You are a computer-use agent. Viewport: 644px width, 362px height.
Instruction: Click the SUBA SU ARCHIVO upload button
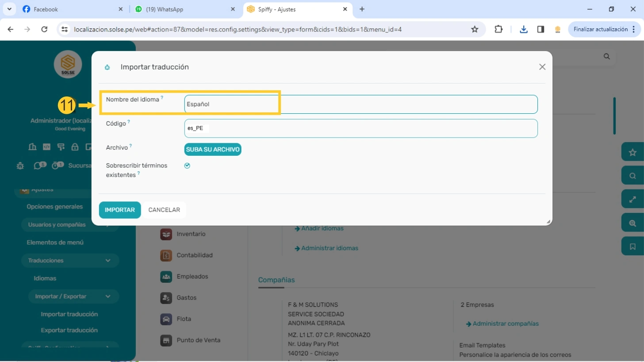(x=213, y=150)
